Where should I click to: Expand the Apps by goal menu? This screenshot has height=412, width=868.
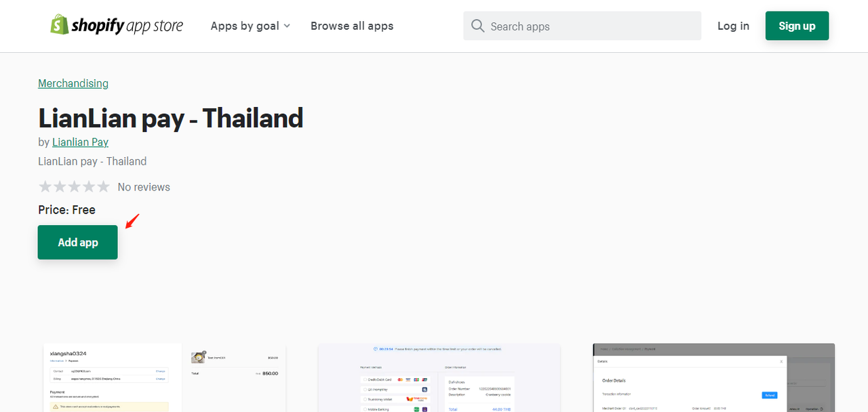250,26
